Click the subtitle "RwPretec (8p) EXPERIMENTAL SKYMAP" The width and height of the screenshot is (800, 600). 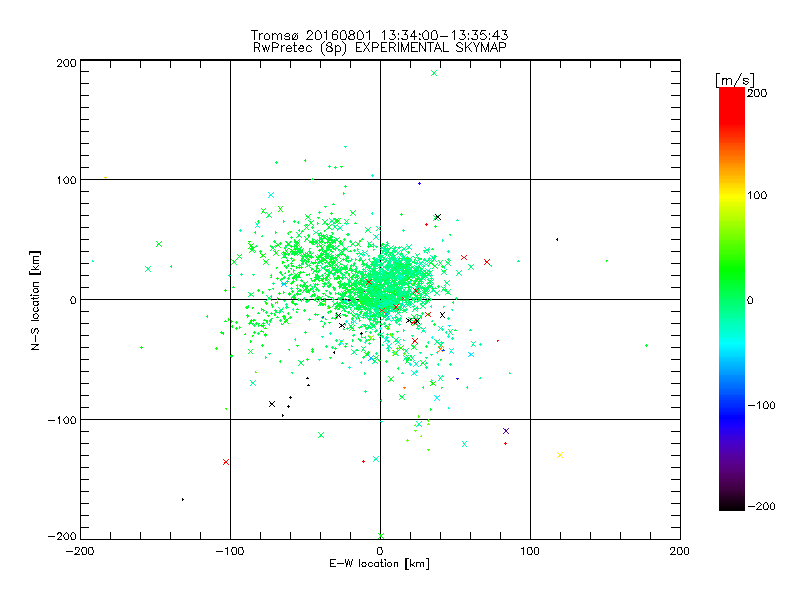point(380,48)
